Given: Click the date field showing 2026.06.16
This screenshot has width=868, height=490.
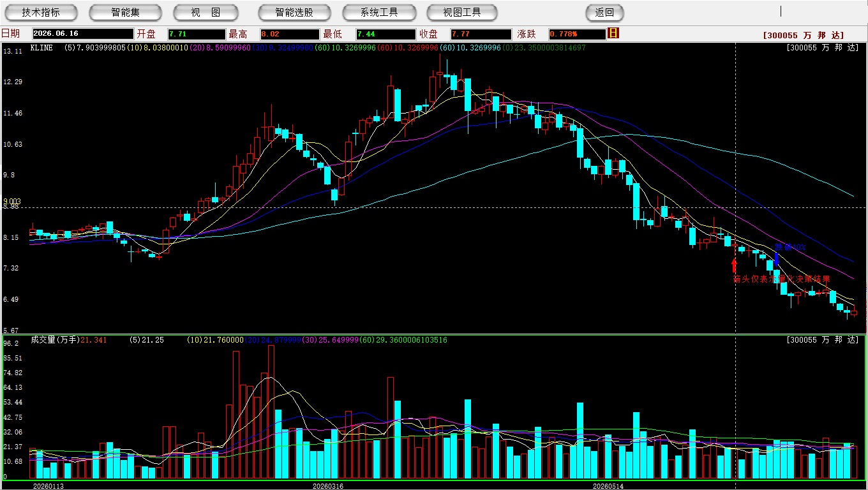Looking at the screenshot, I should coord(82,34).
